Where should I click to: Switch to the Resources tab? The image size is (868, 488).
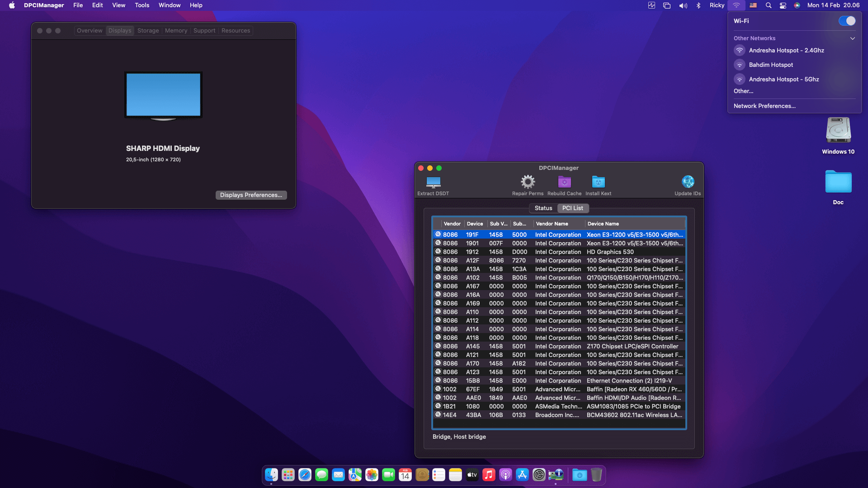tap(236, 31)
